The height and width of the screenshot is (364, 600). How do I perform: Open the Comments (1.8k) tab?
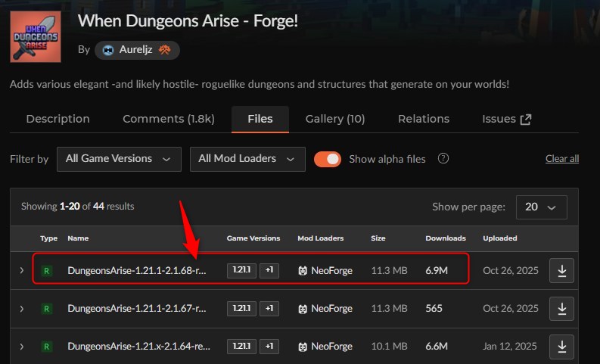169,119
